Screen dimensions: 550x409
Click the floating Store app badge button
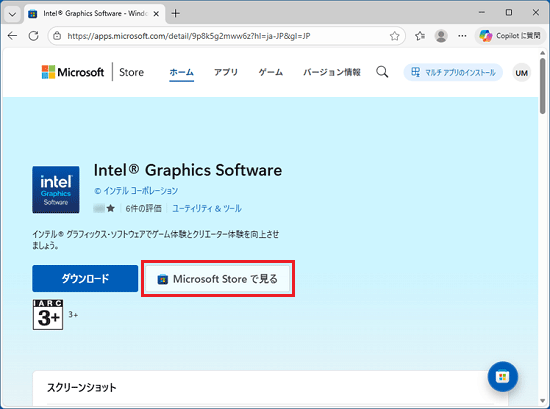click(502, 377)
